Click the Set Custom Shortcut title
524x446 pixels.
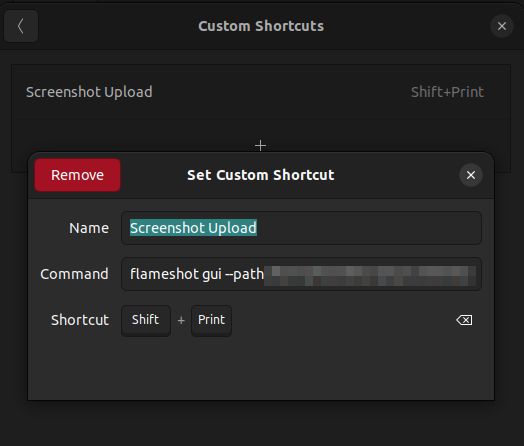261,175
